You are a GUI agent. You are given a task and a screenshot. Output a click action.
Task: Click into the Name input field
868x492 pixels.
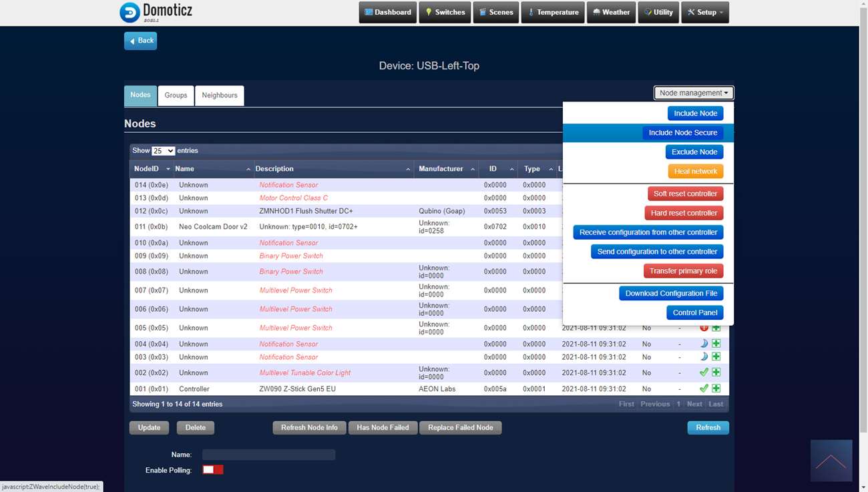coord(268,455)
